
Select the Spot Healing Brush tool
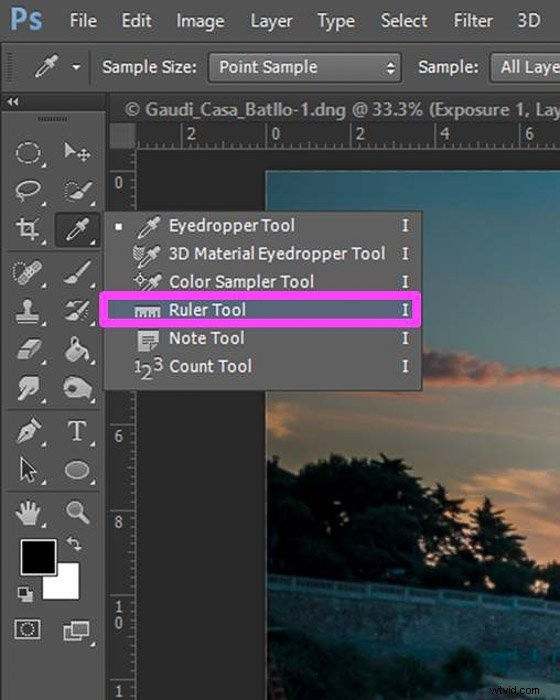point(29,272)
